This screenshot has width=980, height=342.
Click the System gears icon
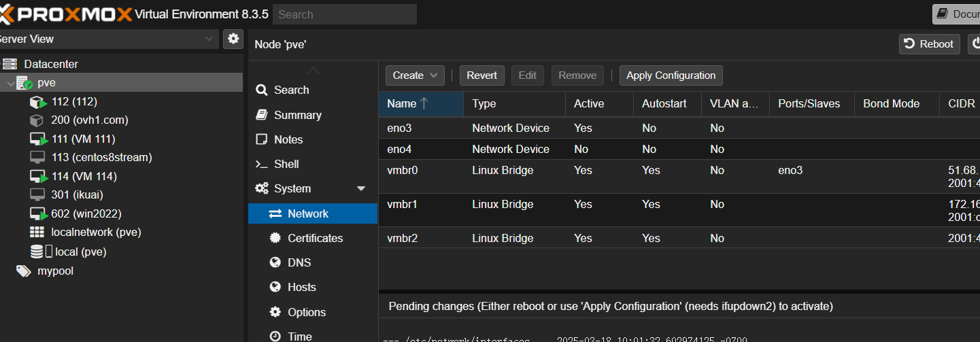pos(262,188)
